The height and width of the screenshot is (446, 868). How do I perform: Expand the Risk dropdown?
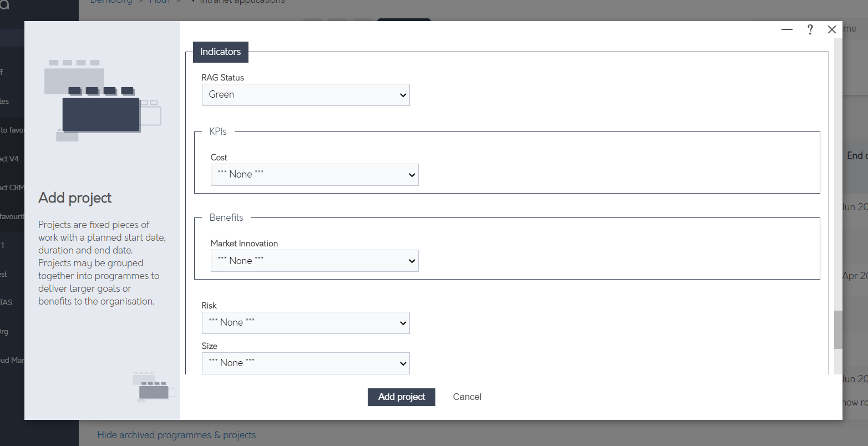[305, 322]
